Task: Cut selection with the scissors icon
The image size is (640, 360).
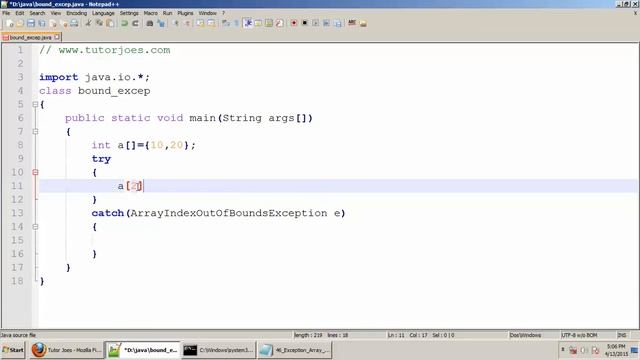Action: point(89,23)
